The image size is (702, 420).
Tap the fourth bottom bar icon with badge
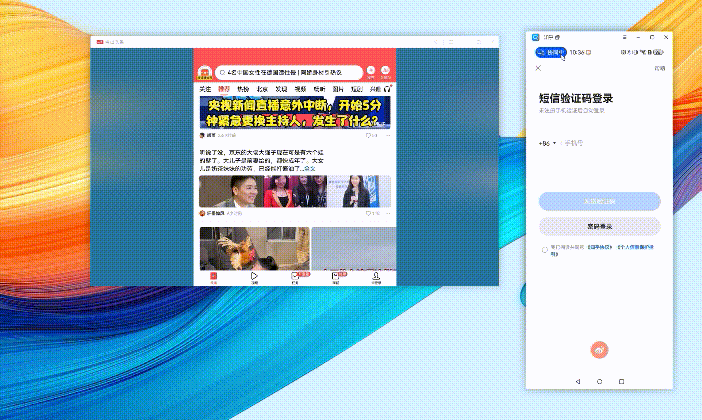coord(336,278)
